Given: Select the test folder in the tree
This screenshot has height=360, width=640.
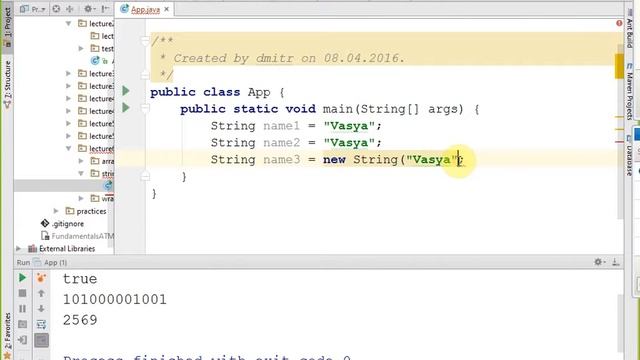Looking at the screenshot, I should (x=102, y=49).
